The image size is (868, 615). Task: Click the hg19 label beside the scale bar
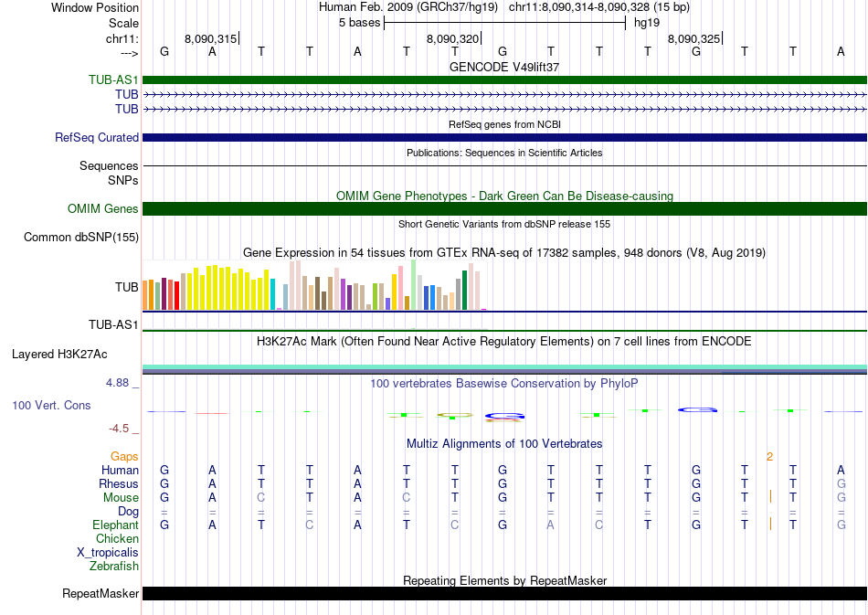(647, 23)
